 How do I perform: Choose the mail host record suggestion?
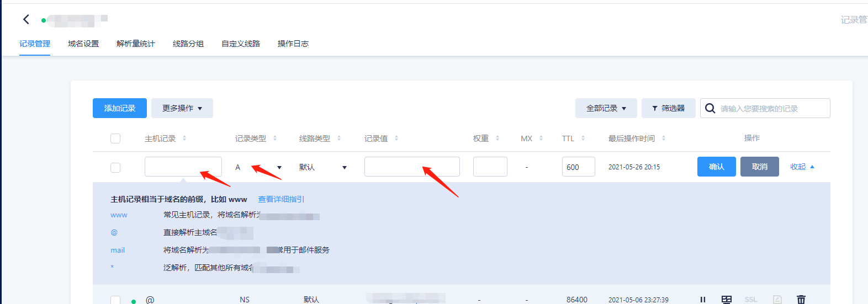[x=118, y=250]
